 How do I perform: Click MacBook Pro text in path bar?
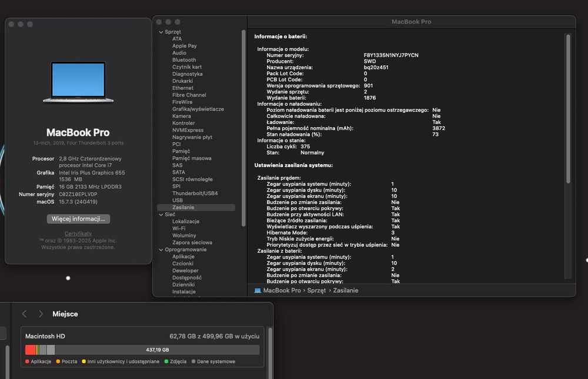282,290
